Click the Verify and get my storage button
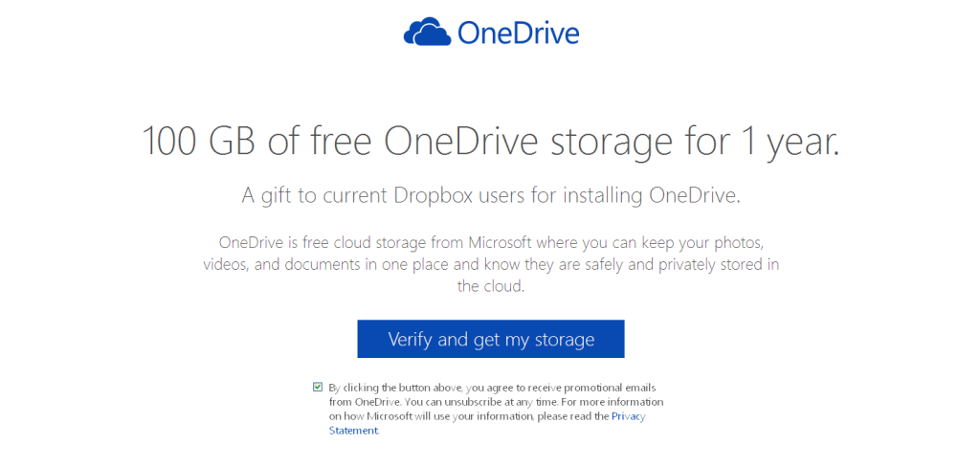Screen dimensions: 980x468 pyautogui.click(x=491, y=340)
